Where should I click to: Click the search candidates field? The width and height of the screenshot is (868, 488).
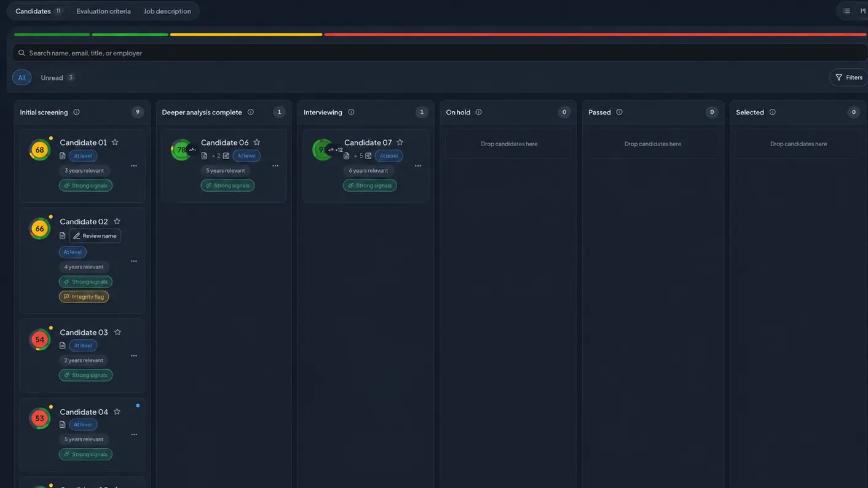click(x=439, y=53)
